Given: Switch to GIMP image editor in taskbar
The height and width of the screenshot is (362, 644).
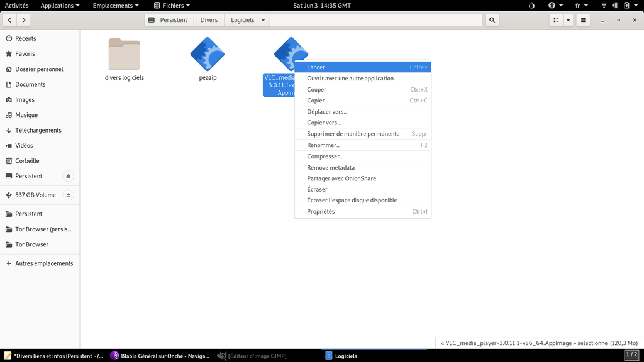Looking at the screenshot, I should pos(252,356).
